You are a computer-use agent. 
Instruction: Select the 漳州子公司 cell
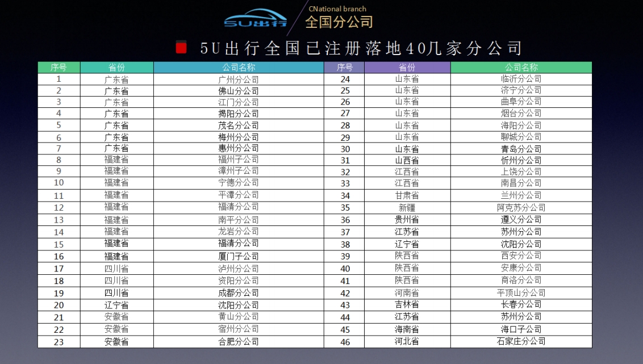pyautogui.click(x=239, y=171)
